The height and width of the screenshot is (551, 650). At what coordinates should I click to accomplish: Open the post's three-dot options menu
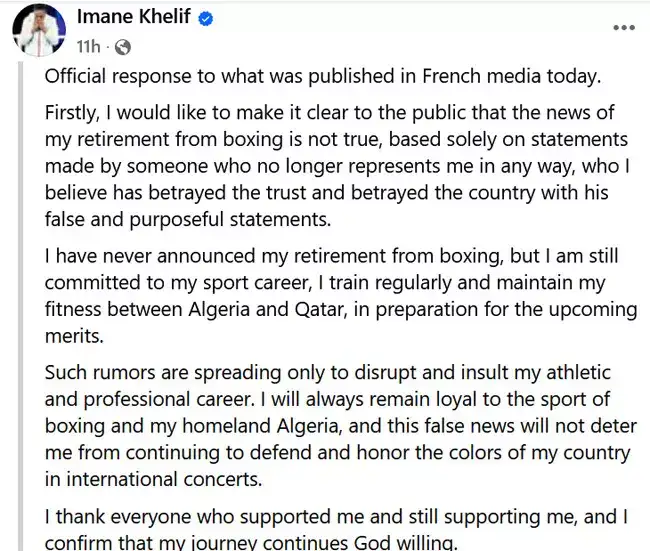tap(624, 28)
